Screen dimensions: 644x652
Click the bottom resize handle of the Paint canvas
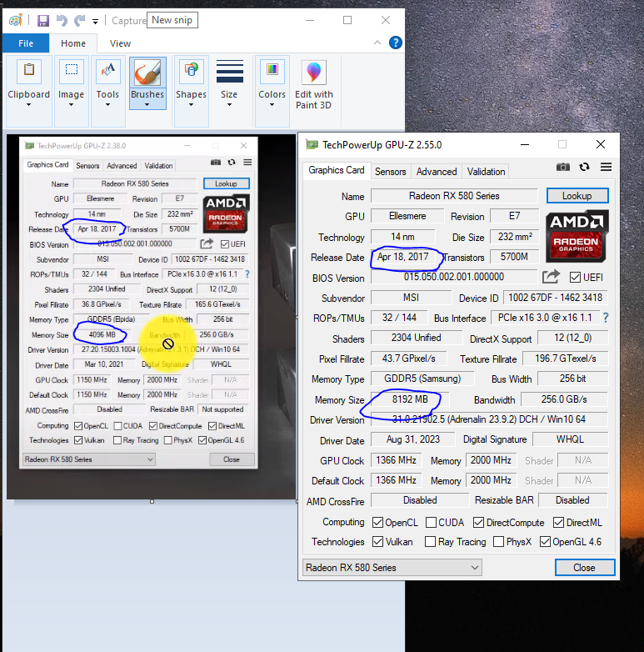coord(152,501)
